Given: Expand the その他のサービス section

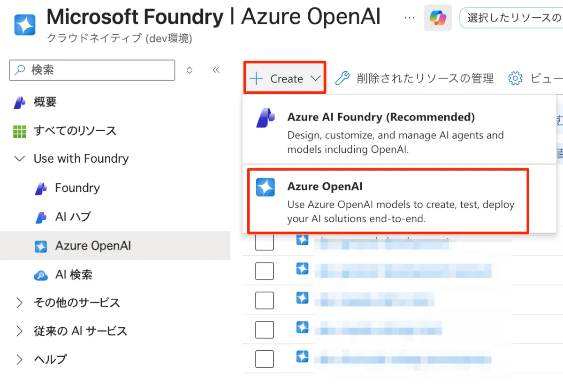Looking at the screenshot, I should [x=20, y=303].
